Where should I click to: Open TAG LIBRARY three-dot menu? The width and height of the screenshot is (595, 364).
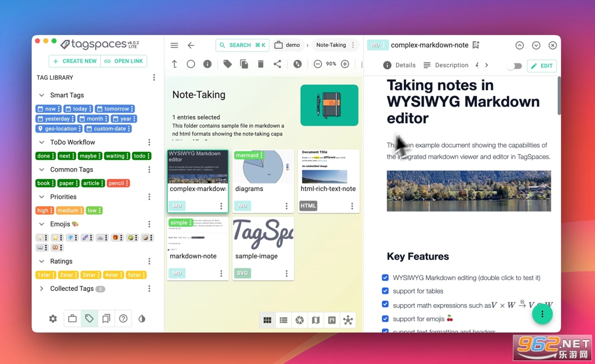click(154, 77)
